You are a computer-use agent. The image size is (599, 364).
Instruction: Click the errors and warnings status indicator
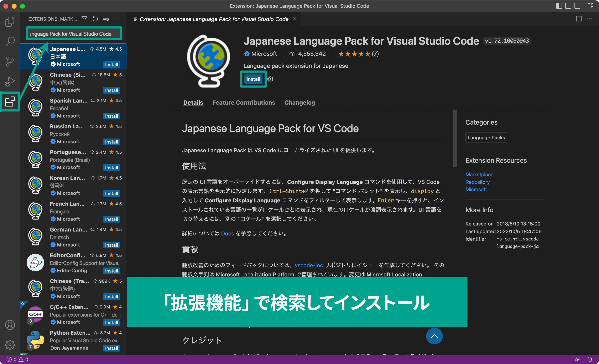coord(17,359)
